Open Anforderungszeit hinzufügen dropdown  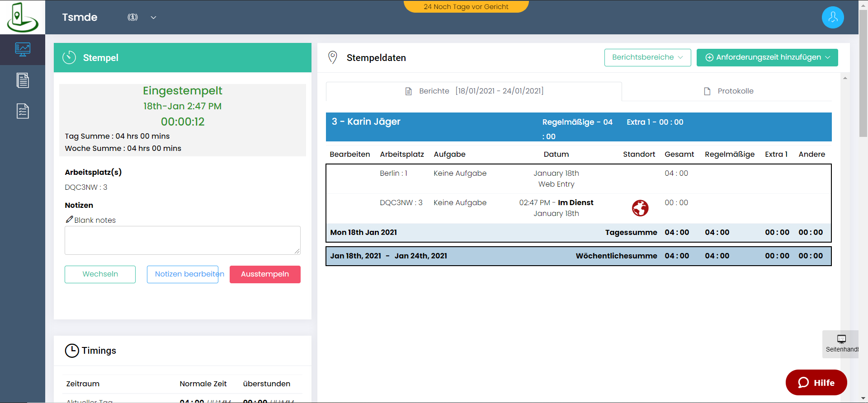click(767, 57)
